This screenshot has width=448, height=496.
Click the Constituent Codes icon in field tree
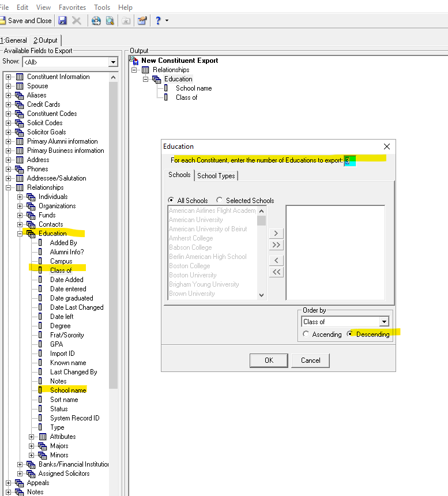19,114
